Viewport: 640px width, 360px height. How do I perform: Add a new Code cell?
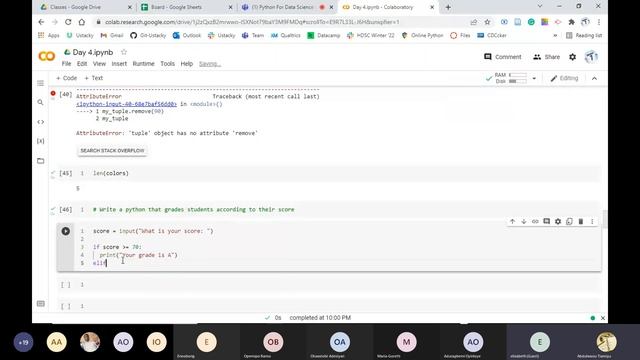(67, 78)
